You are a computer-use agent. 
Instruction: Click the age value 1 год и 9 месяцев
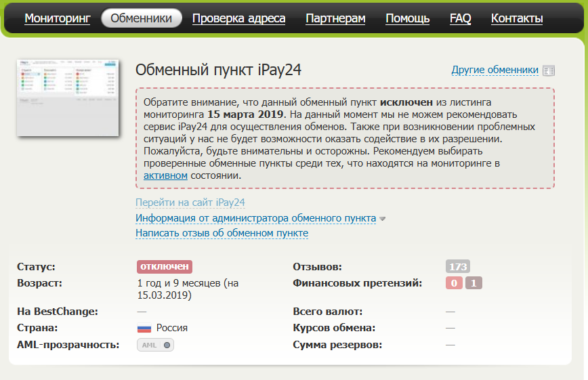coord(179,283)
